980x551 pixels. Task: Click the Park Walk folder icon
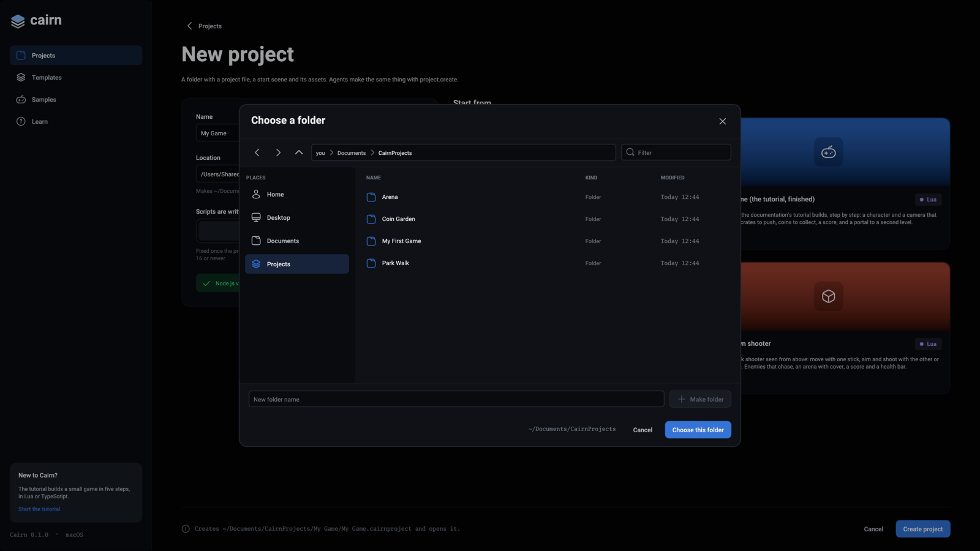pyautogui.click(x=371, y=263)
